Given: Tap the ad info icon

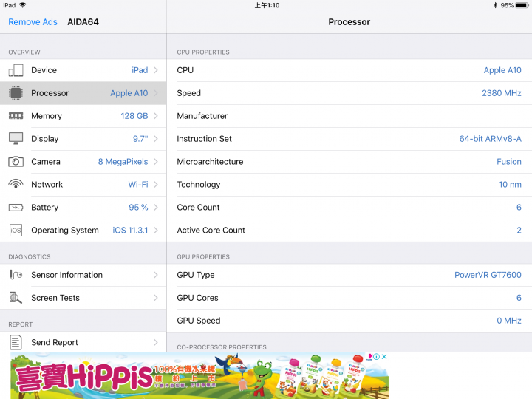Looking at the screenshot, I should pyautogui.click(x=376, y=357).
